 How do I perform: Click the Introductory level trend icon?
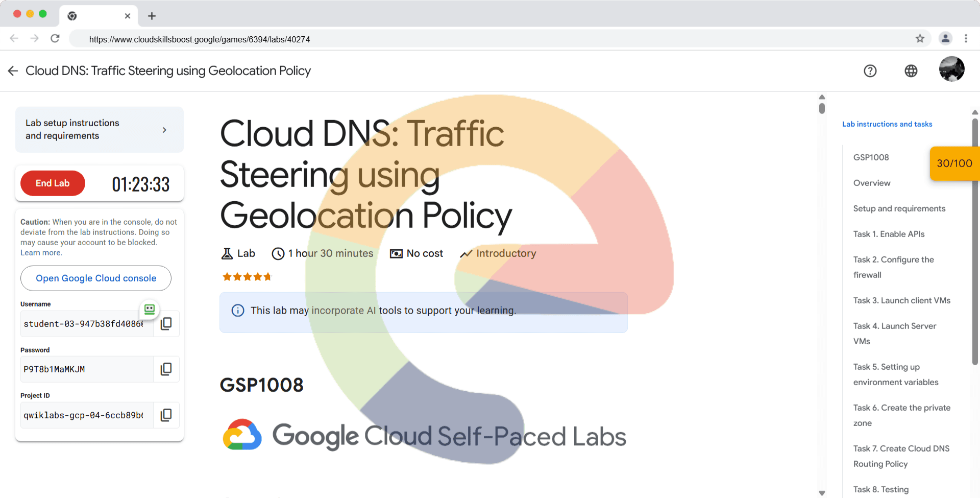pyautogui.click(x=466, y=254)
